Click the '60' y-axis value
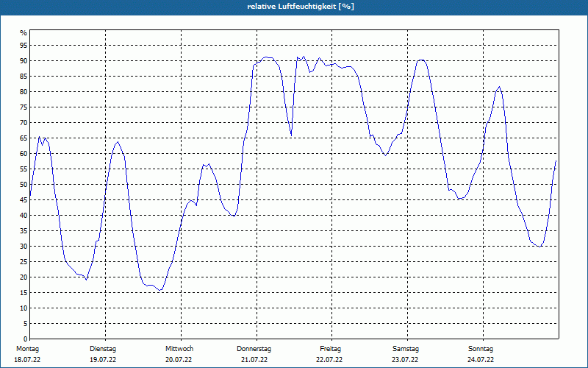The image size is (588, 368). (x=24, y=154)
